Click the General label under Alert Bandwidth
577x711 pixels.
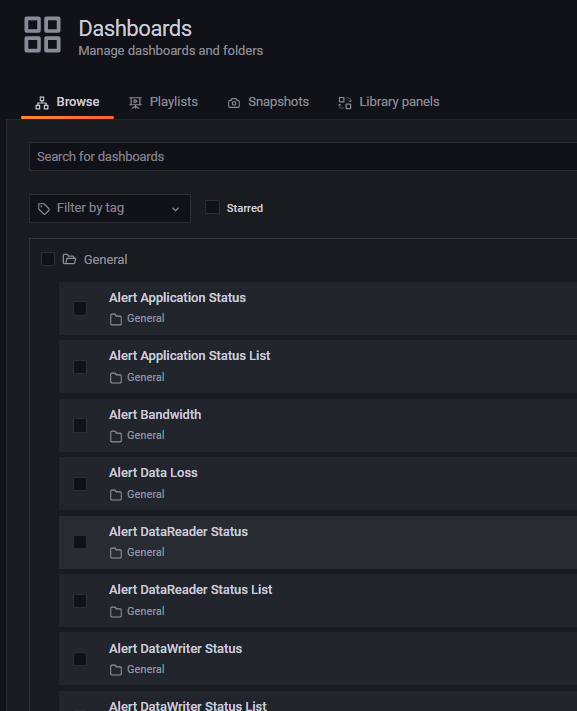(146, 435)
